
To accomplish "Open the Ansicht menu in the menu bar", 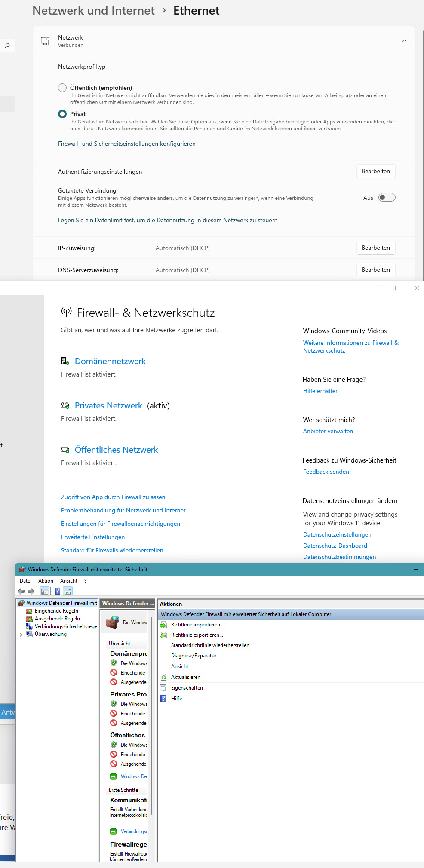I will (69, 581).
